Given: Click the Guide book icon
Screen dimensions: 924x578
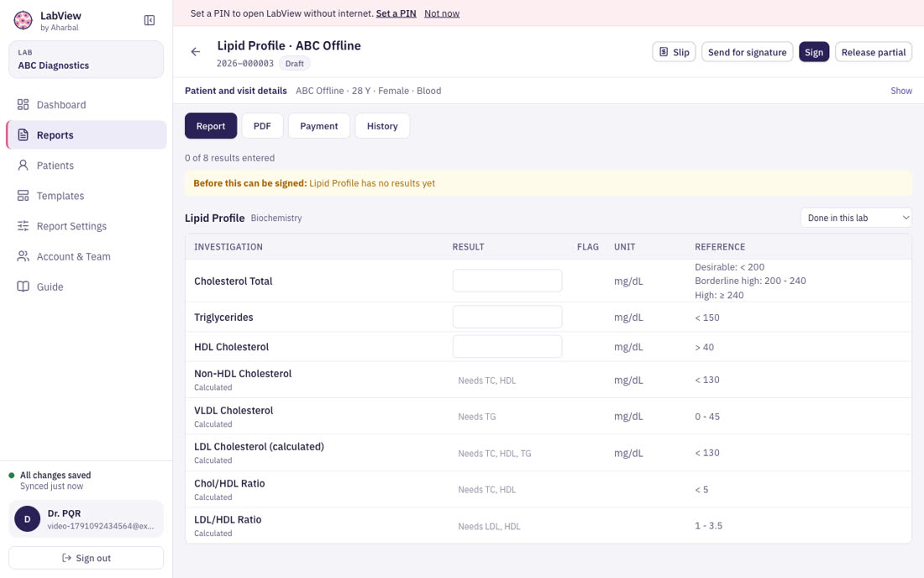Looking at the screenshot, I should tap(23, 287).
